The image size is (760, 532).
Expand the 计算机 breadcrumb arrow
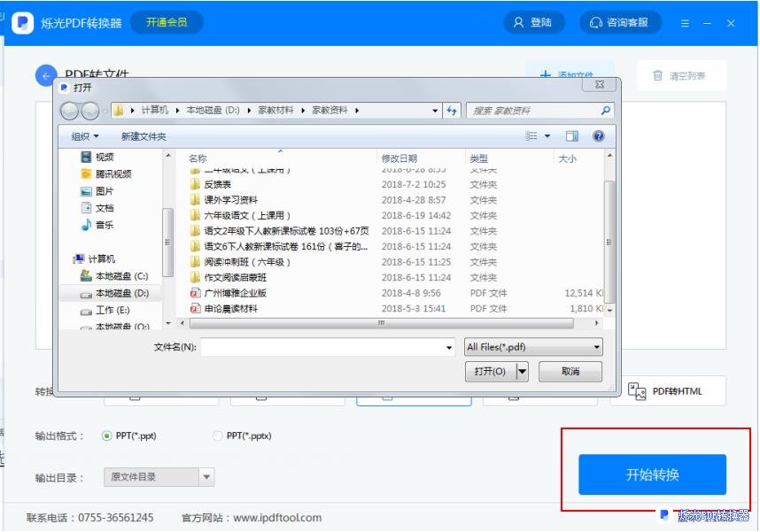coord(177,111)
